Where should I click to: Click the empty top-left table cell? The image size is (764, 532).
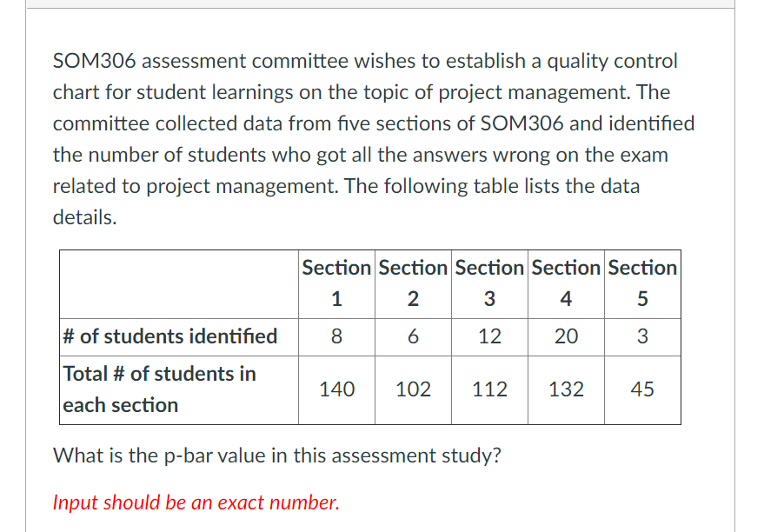[179, 283]
